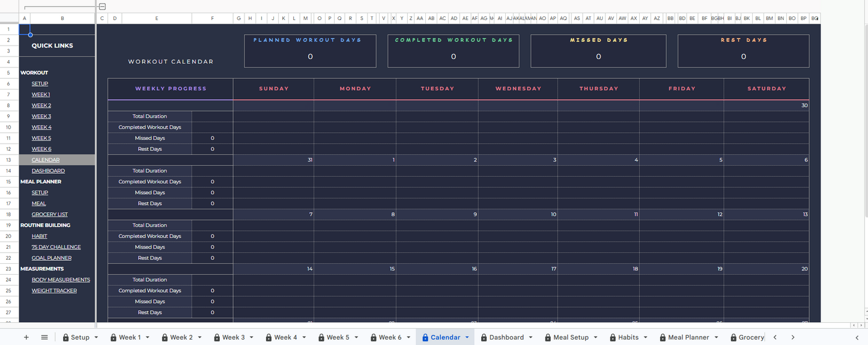Follow the WEEK 2 quick link
Image resolution: width=868 pixels, height=345 pixels.
pos(41,105)
